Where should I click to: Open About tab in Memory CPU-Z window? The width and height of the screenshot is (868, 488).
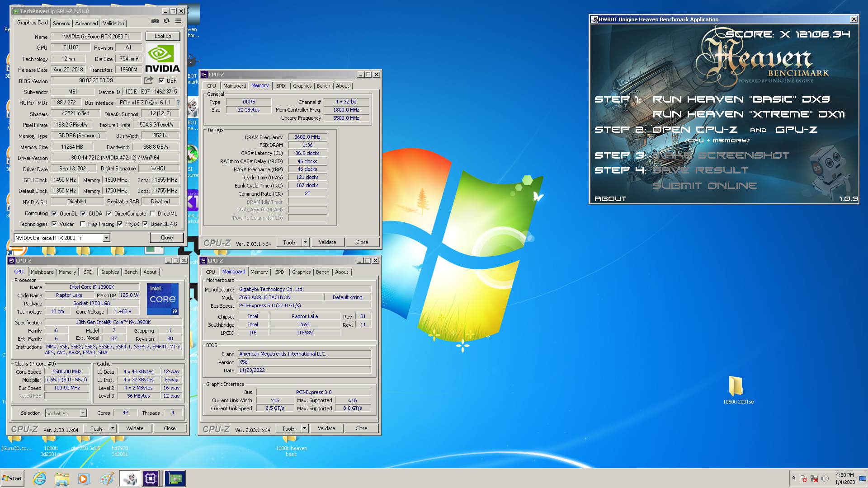[342, 86]
